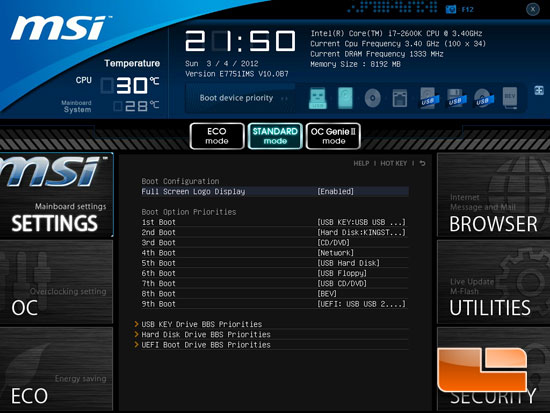Viewport: 550px width, 413px height.
Task: Select the hard disk boot device icon
Action: (345, 98)
